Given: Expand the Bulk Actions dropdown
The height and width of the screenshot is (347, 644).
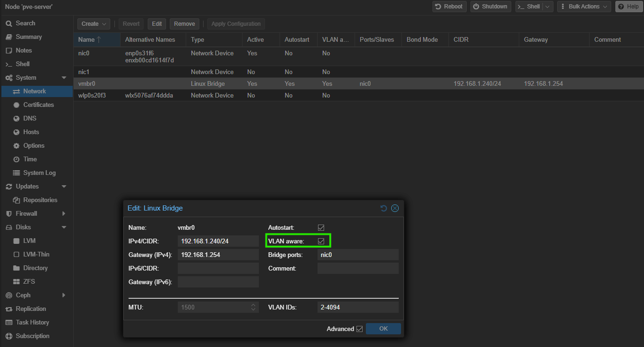Looking at the screenshot, I should 584,7.
